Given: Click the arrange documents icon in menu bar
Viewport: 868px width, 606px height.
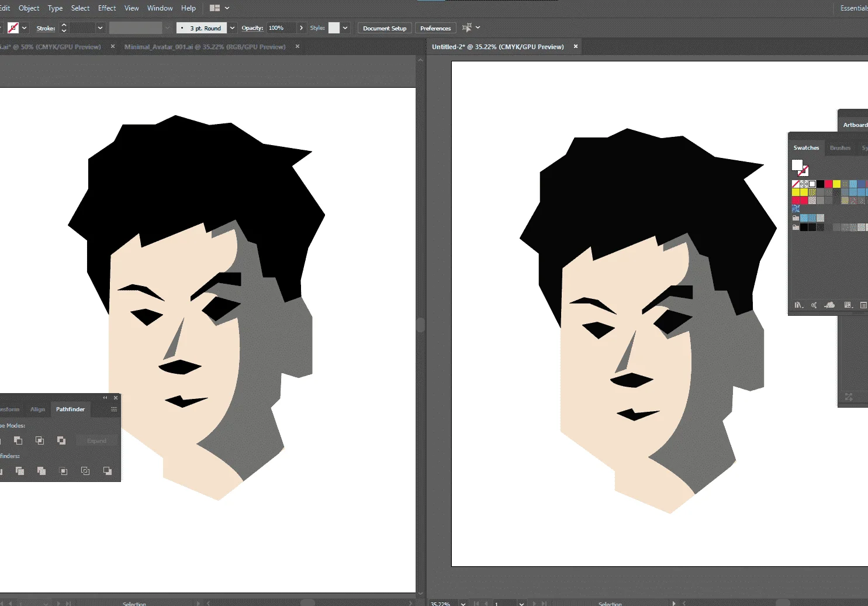Looking at the screenshot, I should tap(215, 8).
